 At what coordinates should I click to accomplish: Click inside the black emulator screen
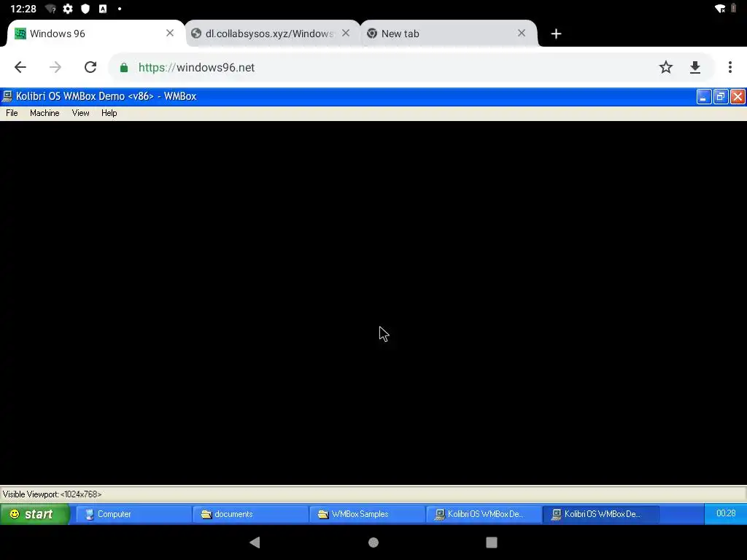pyautogui.click(x=373, y=303)
